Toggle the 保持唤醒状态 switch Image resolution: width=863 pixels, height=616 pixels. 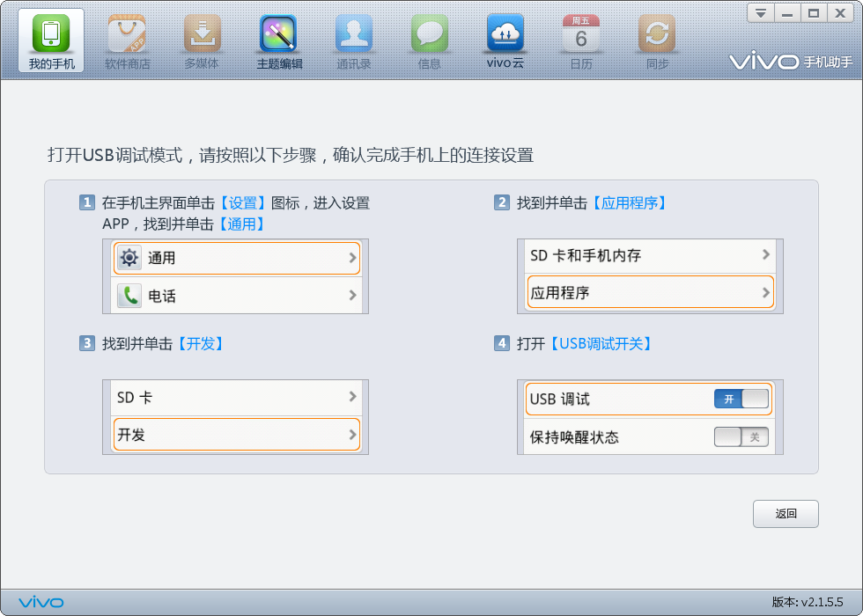tap(741, 437)
